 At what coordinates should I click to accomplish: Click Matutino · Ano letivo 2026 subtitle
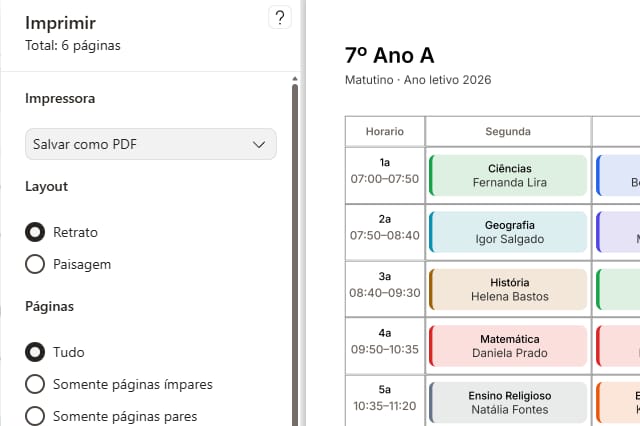click(x=418, y=80)
